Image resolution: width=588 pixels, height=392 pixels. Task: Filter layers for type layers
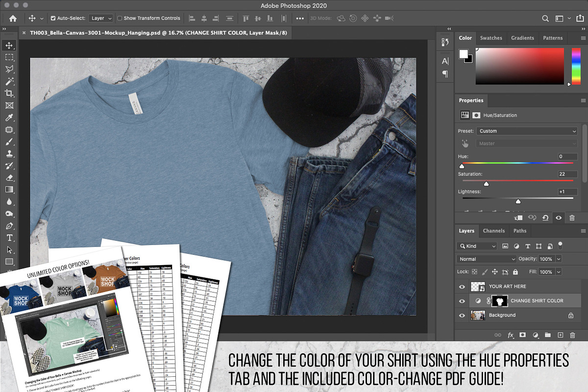(528, 246)
